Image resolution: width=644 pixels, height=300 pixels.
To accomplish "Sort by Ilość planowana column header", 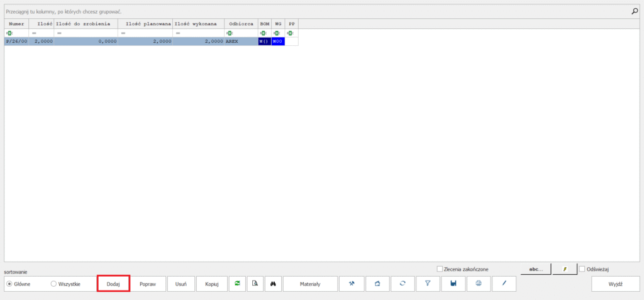I will 145,23.
